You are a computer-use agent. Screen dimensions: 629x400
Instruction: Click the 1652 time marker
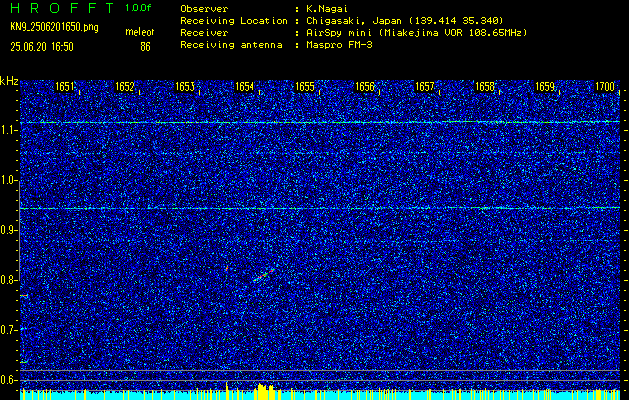125,87
